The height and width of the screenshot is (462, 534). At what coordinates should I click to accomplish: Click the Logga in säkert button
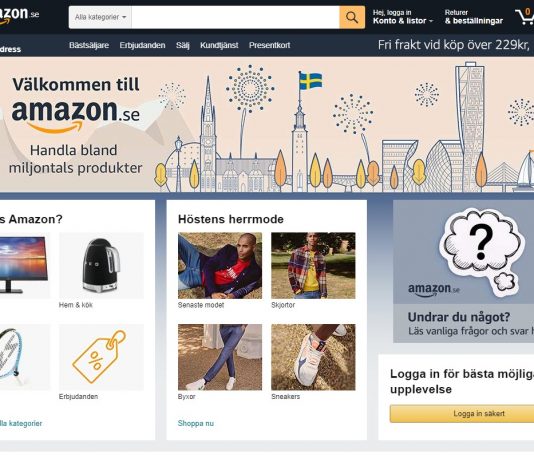pos(462,414)
